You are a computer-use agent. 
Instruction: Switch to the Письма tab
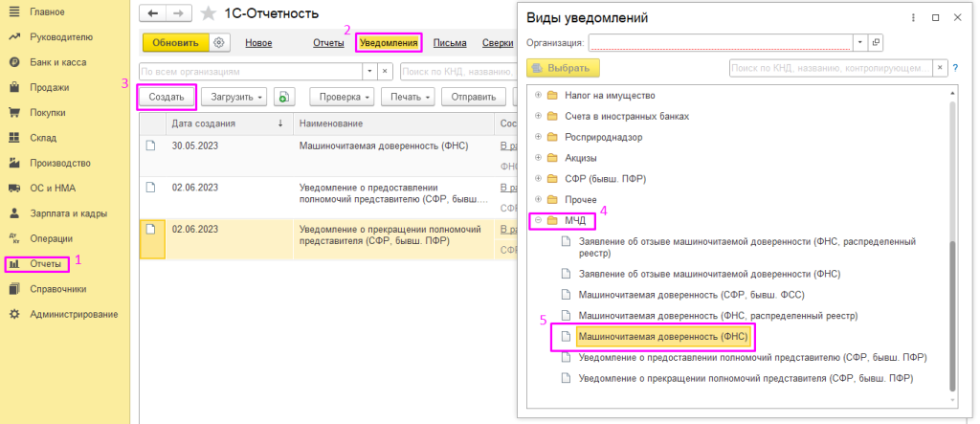pyautogui.click(x=450, y=43)
